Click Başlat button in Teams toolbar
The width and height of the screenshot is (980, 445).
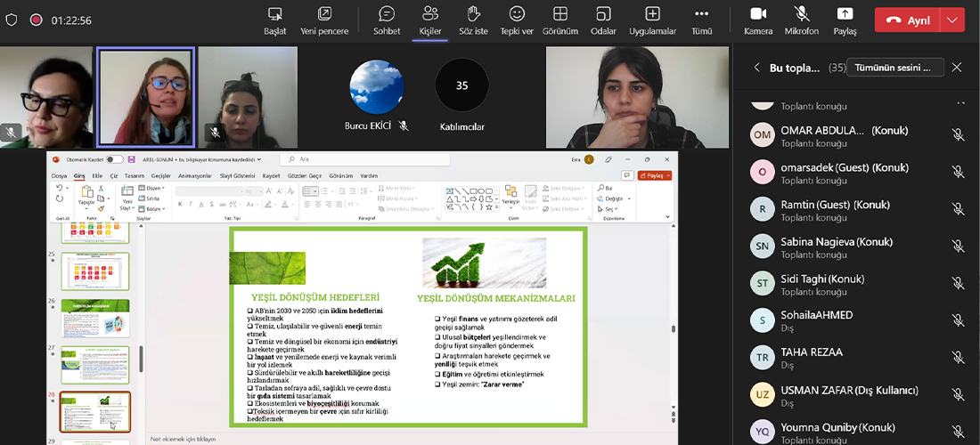click(x=274, y=20)
